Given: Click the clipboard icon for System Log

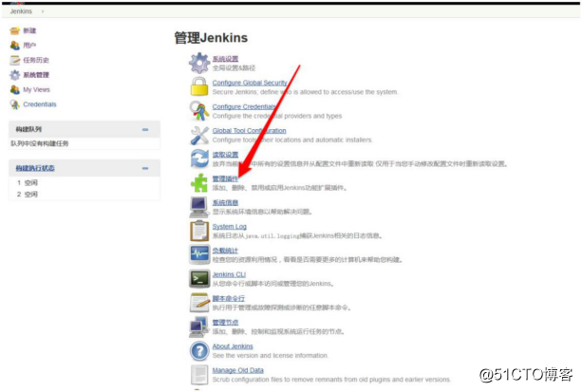Looking at the screenshot, I should click(x=199, y=231).
